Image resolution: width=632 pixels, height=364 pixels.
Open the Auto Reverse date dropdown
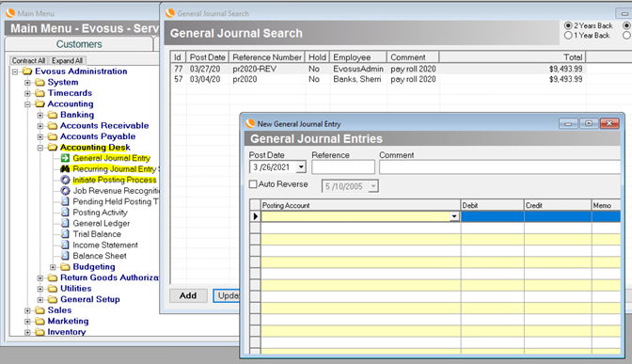[373, 186]
